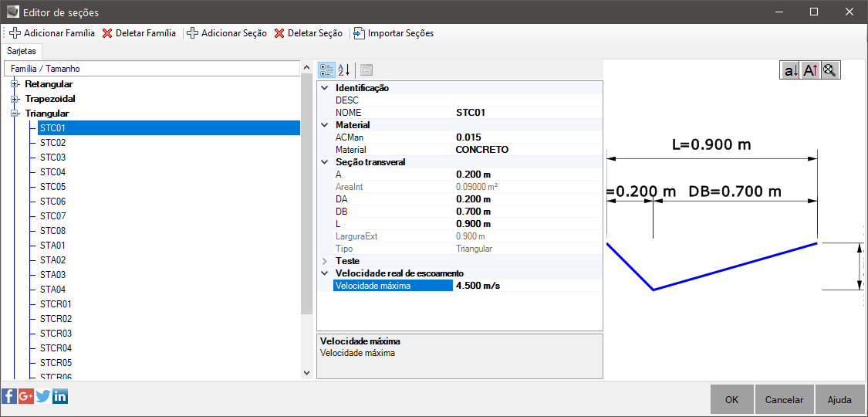
Task: Collapse the Seção transveral category
Action: (x=325, y=162)
